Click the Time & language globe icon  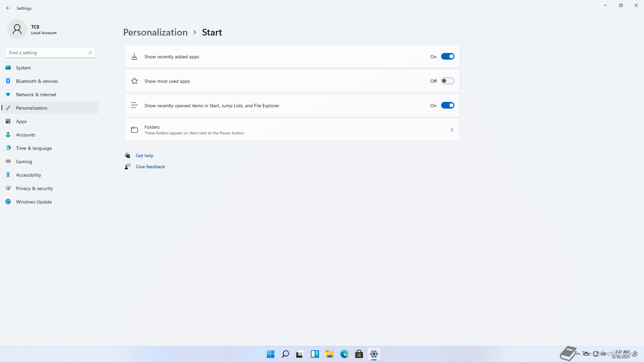click(x=8, y=148)
